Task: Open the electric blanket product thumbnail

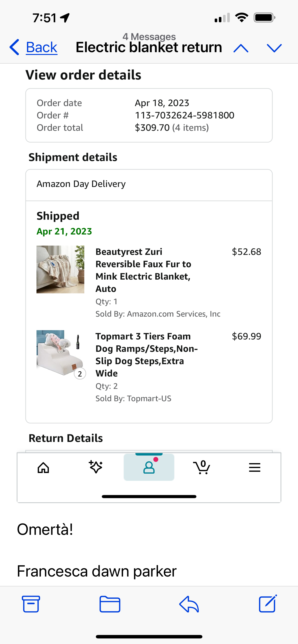Action: [60, 269]
